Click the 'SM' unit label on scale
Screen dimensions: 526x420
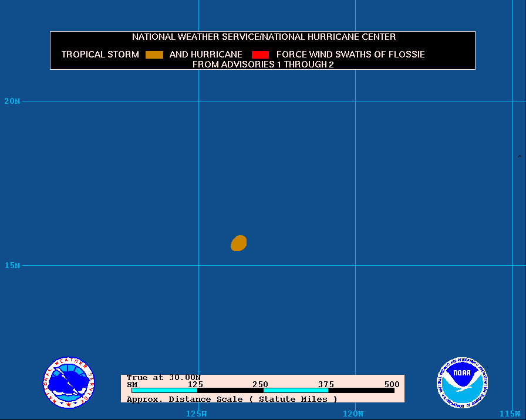click(x=132, y=384)
